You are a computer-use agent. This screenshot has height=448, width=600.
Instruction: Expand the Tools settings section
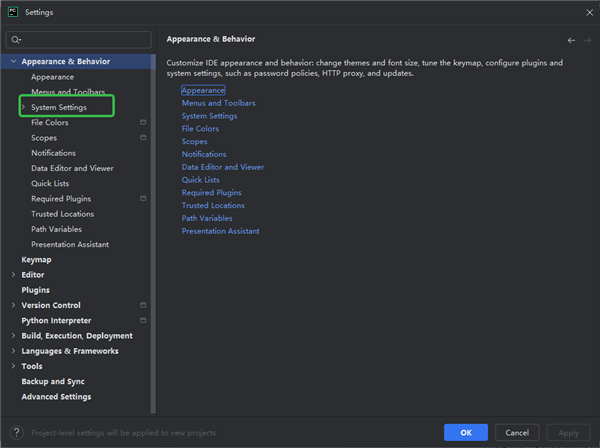(x=12, y=366)
